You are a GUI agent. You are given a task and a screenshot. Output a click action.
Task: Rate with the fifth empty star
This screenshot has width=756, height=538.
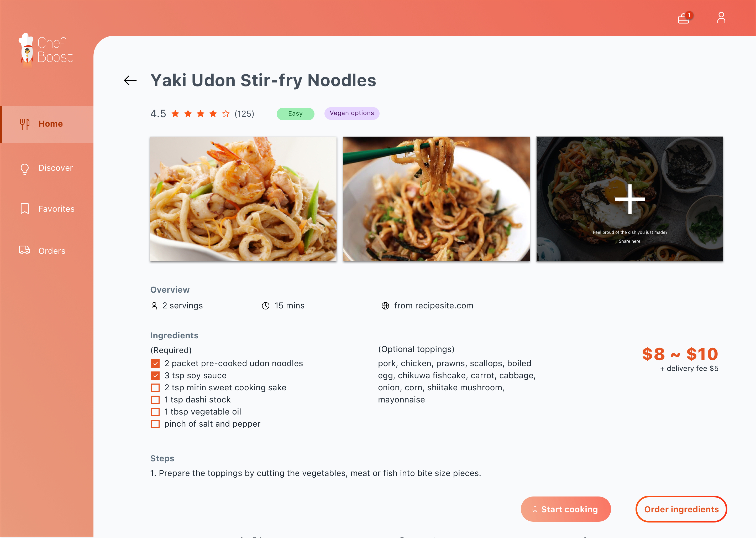pos(226,114)
